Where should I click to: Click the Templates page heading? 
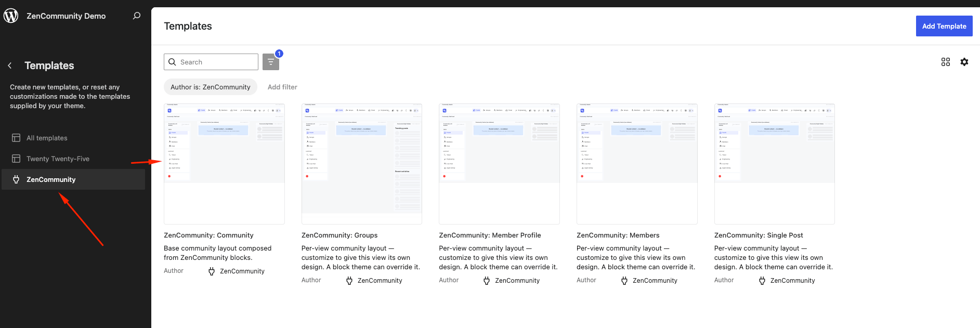[x=188, y=26]
